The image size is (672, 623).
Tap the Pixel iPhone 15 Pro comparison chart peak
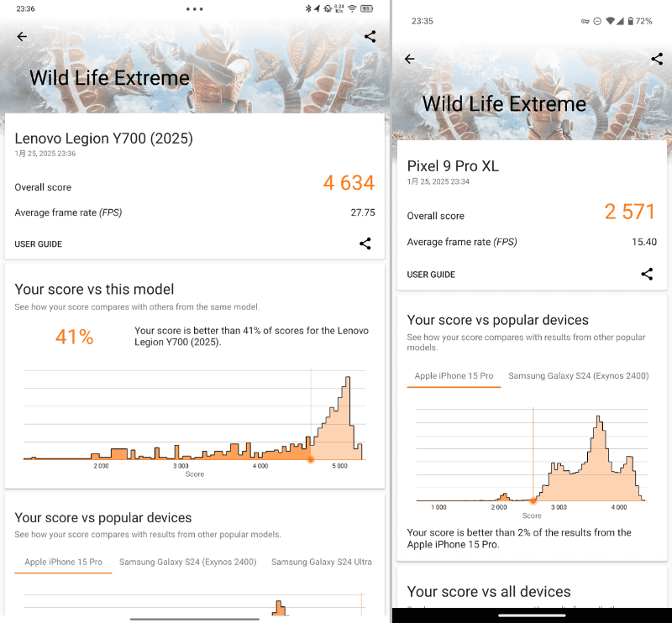tap(598, 417)
